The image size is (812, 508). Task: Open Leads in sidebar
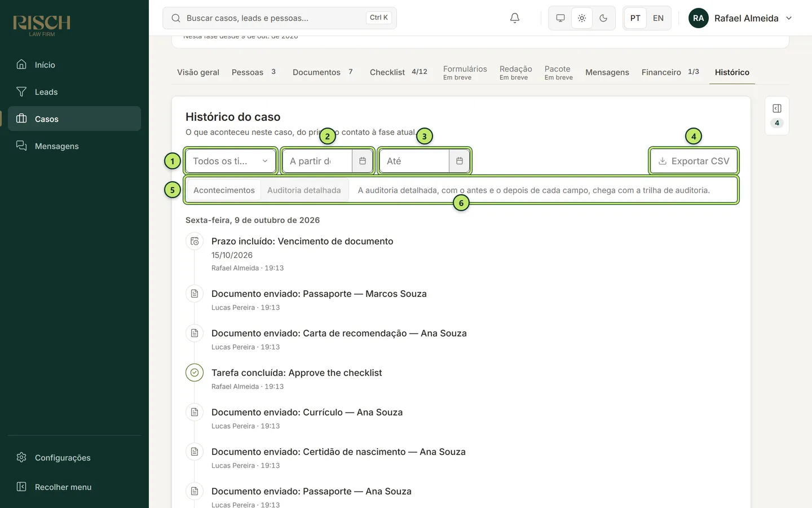(x=74, y=91)
